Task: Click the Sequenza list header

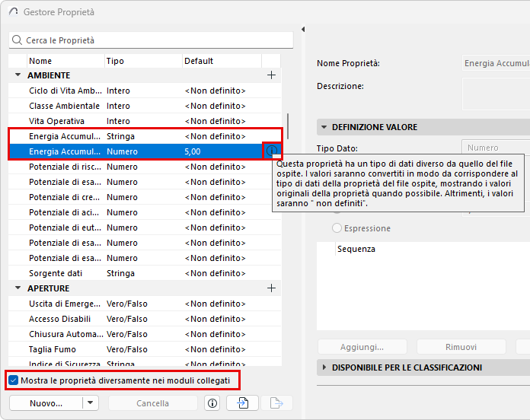Action: click(356, 249)
